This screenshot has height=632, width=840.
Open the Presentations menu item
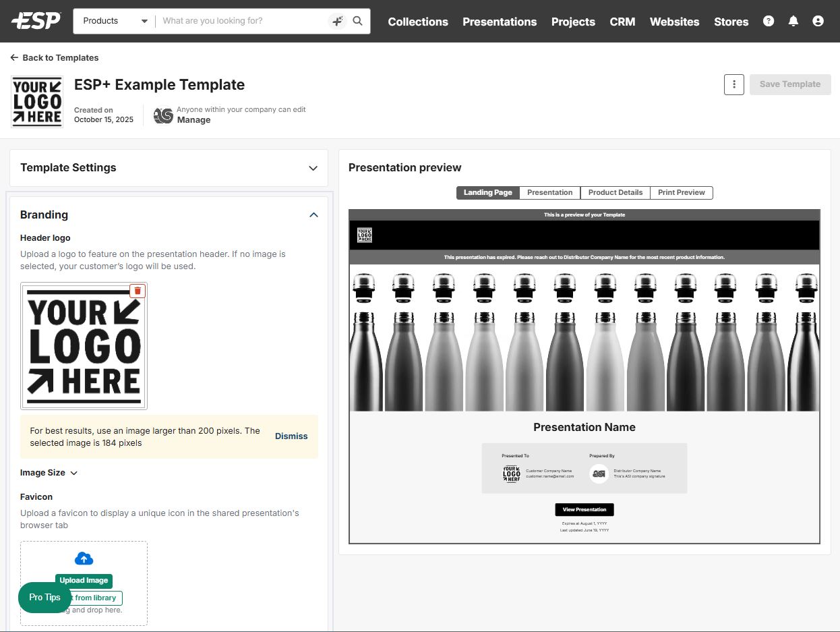500,22
